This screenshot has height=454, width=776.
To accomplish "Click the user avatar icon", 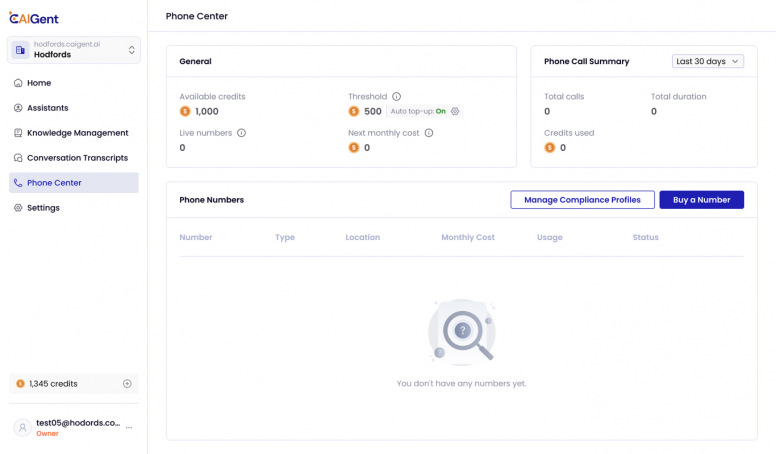I will click(x=22, y=427).
